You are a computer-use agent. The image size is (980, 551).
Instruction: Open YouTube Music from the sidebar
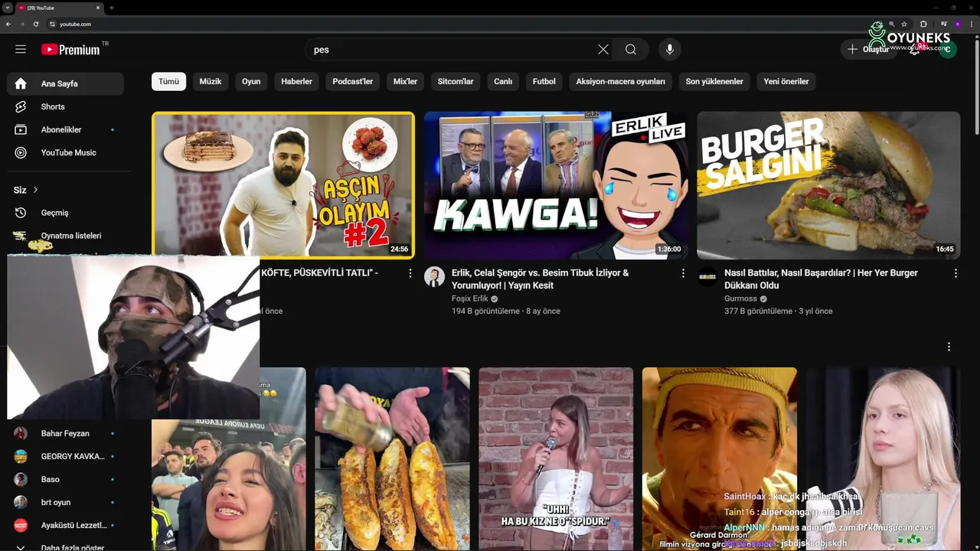(65, 152)
